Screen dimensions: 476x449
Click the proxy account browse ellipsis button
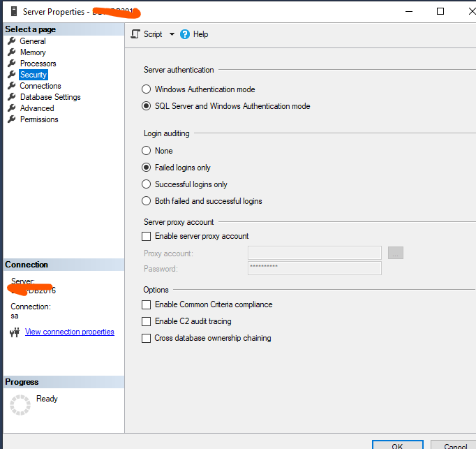(x=396, y=253)
